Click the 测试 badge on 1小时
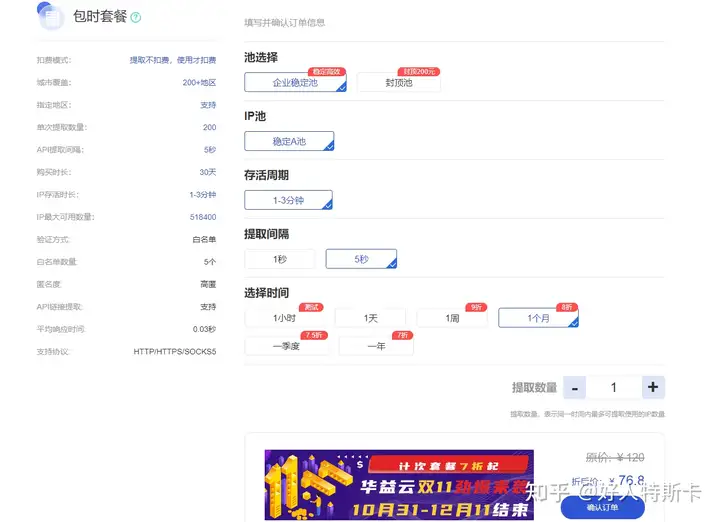720x522 pixels. 311,307
